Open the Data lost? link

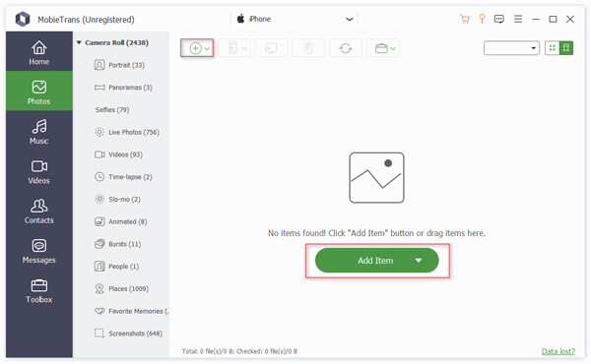point(558,351)
